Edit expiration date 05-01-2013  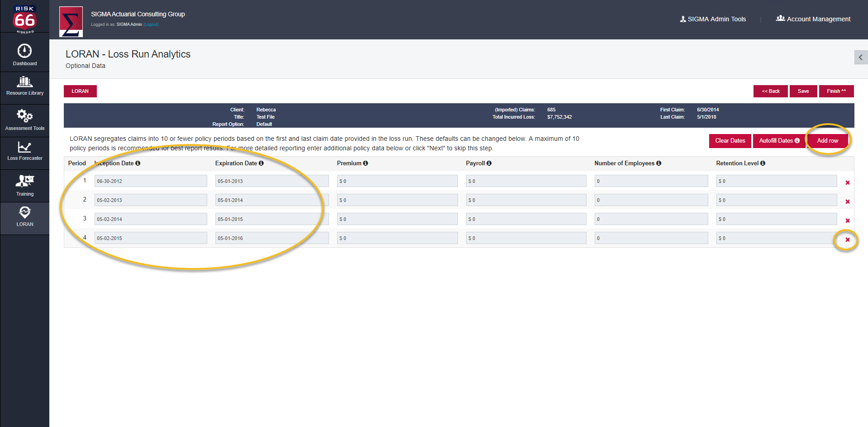[272, 181]
